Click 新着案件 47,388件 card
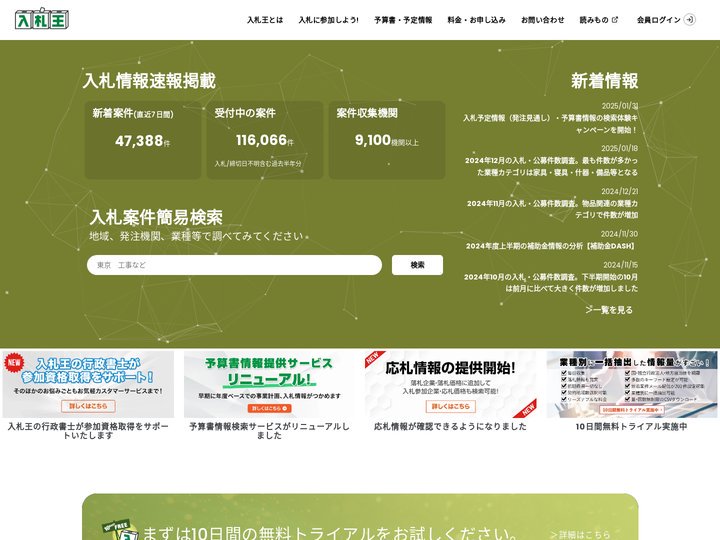720x540 pixels. pos(143,140)
